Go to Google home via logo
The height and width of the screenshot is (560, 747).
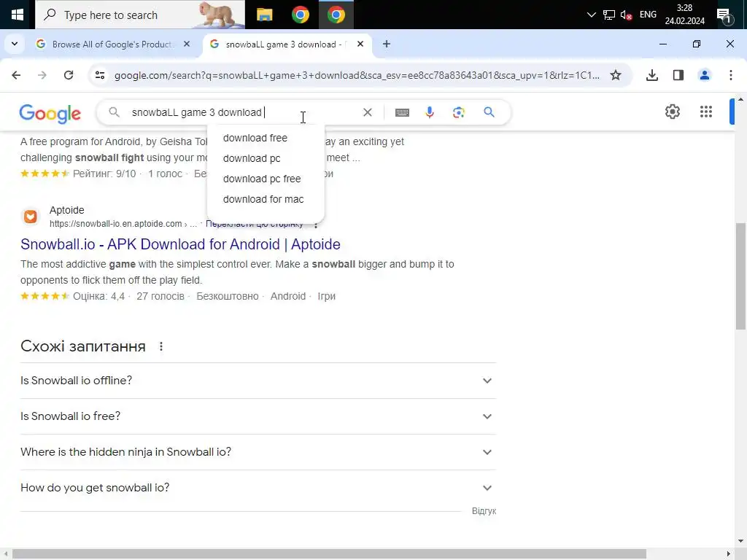(50, 113)
